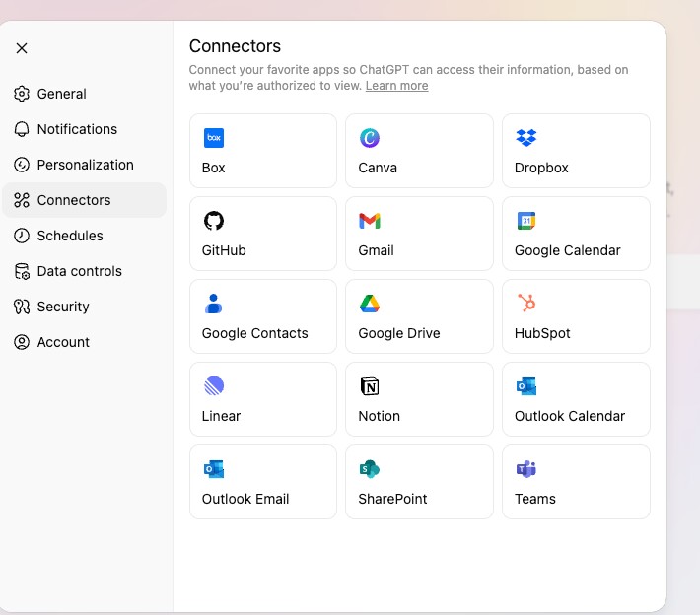Go to Personalization in sidebar

point(85,165)
